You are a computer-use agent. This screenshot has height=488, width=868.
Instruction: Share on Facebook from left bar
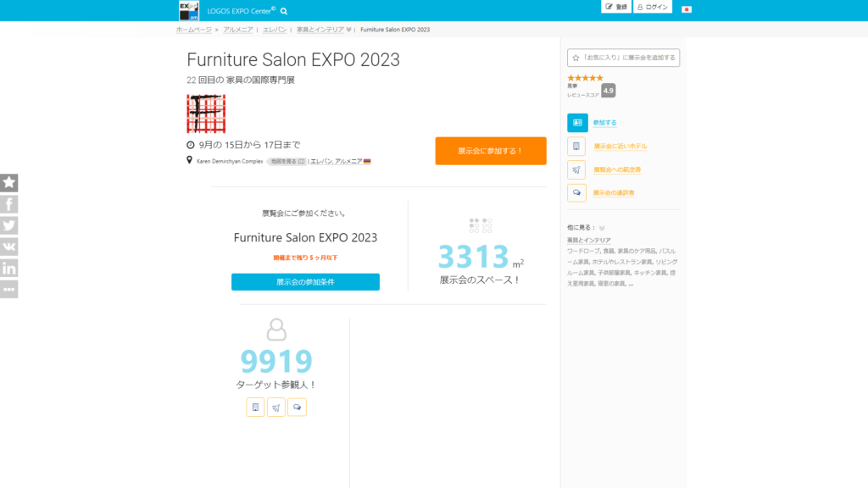point(8,204)
